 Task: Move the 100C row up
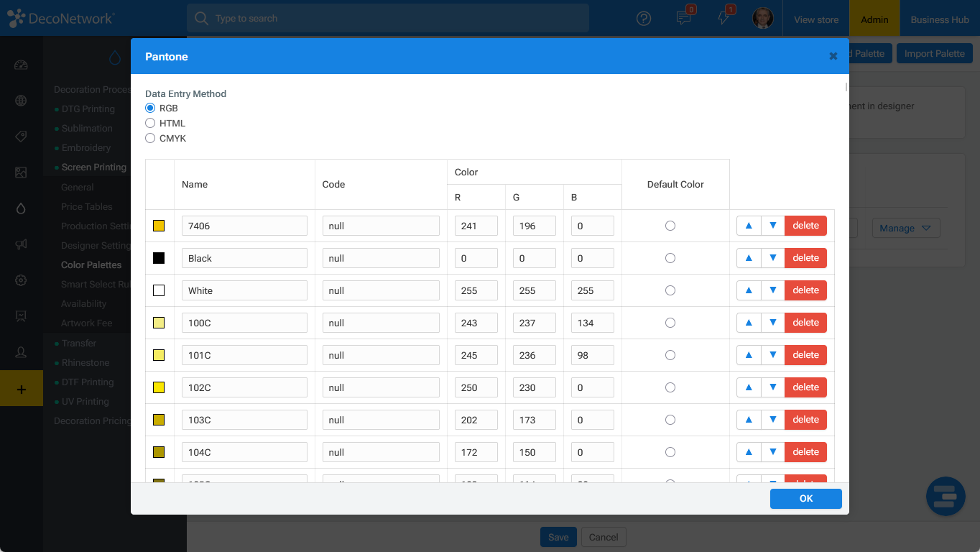(749, 323)
